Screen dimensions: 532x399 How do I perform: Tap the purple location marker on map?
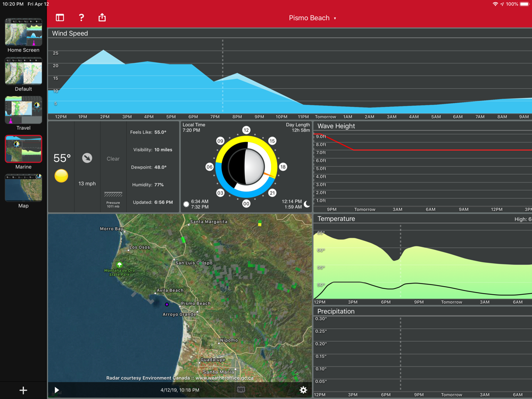pyautogui.click(x=167, y=304)
